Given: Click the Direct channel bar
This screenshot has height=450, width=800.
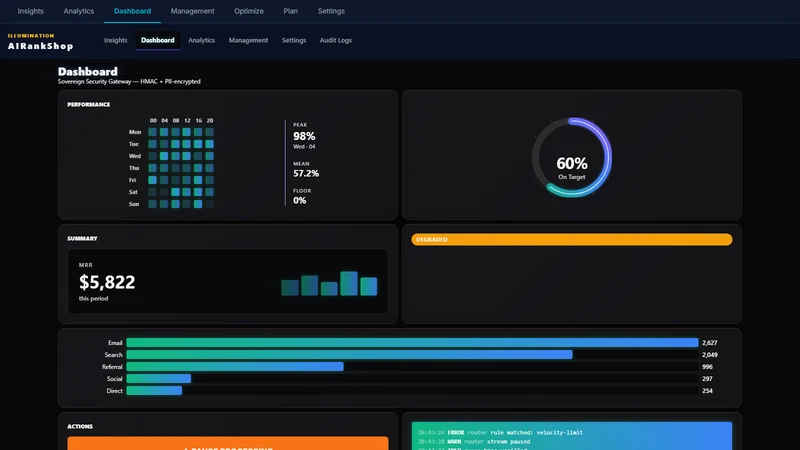Looking at the screenshot, I should click(154, 391).
